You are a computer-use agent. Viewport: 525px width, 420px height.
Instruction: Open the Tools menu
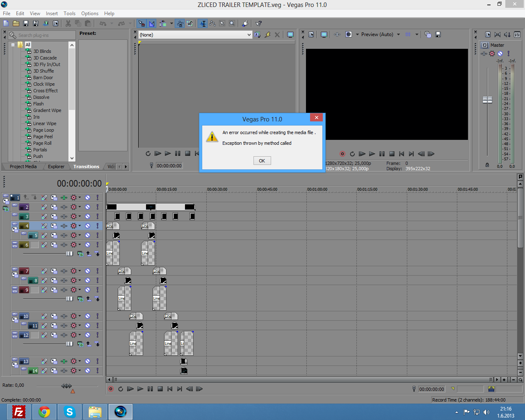coord(69,14)
